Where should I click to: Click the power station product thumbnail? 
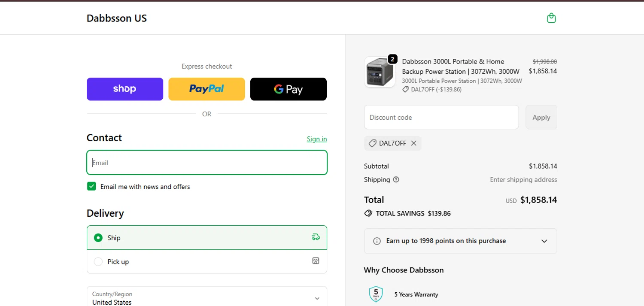[x=380, y=72]
